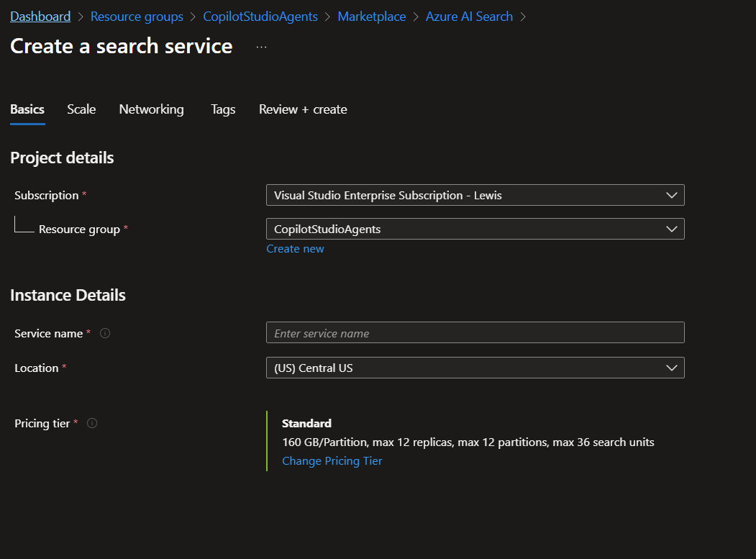756x559 pixels.
Task: Open the Tags tab
Action: coord(222,109)
